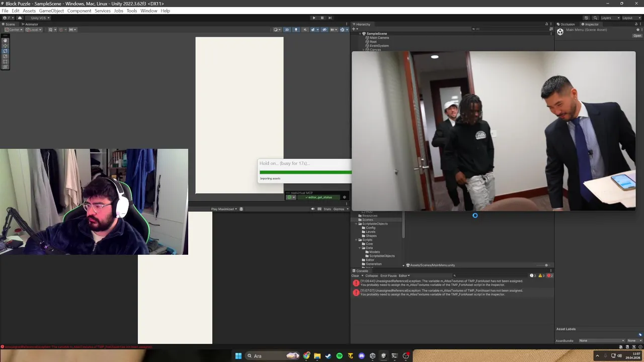Viewport: 644px width, 362px height.
Task: Open the Center pivot dropdown
Action: tap(14, 30)
